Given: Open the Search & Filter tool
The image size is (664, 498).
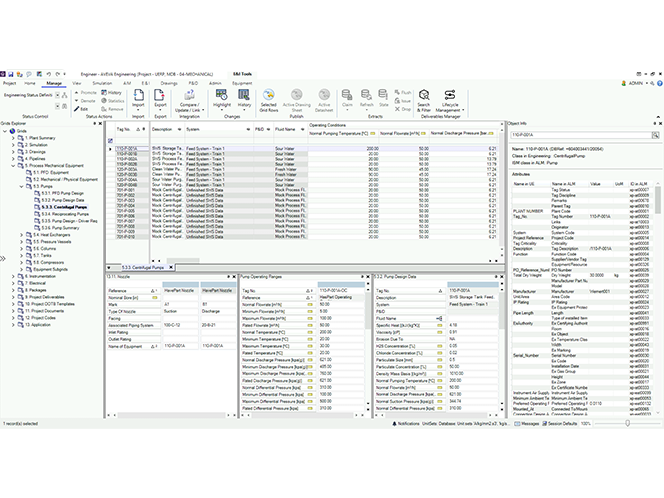Looking at the screenshot, I should point(424,96).
